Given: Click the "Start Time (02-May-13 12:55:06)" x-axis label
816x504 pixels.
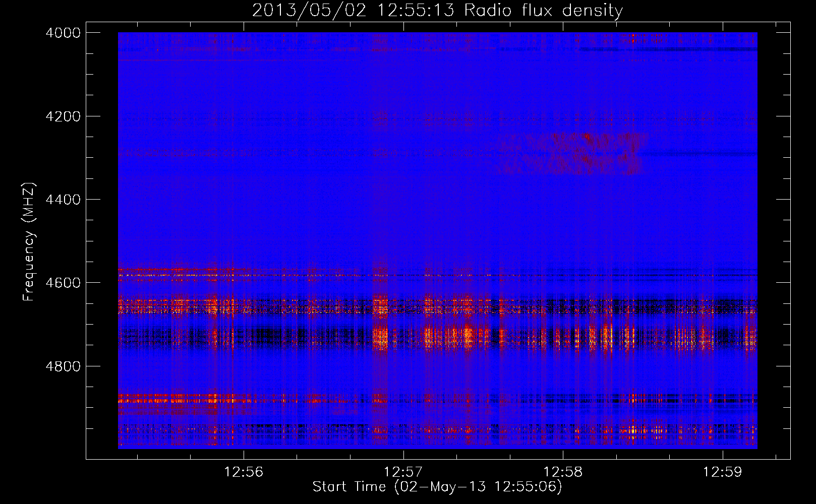Looking at the screenshot, I should tap(437, 487).
